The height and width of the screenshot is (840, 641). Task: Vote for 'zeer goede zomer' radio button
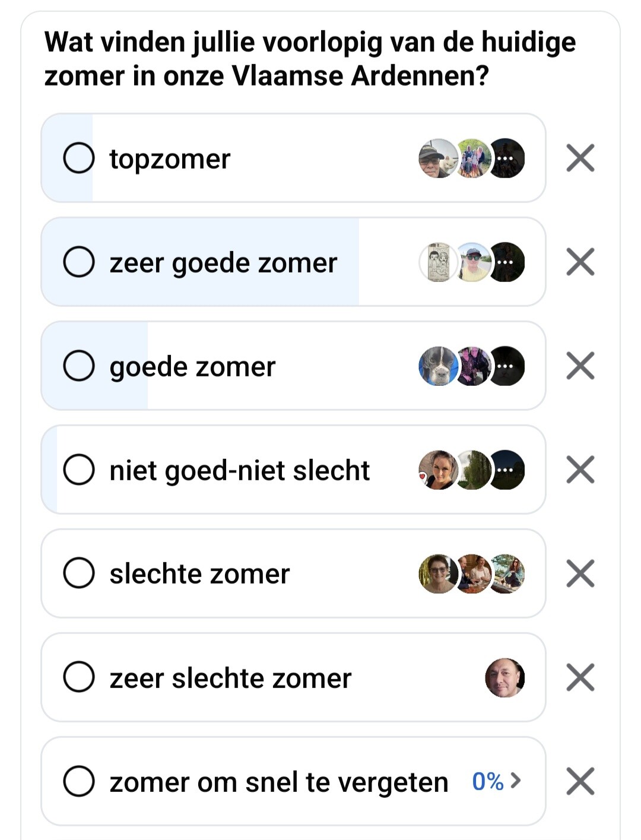[79, 262]
